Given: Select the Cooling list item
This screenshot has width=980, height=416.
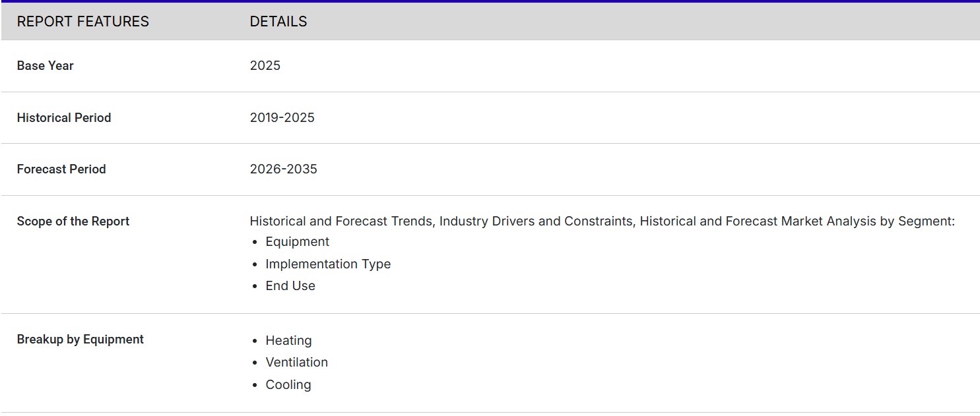Looking at the screenshot, I should [288, 385].
